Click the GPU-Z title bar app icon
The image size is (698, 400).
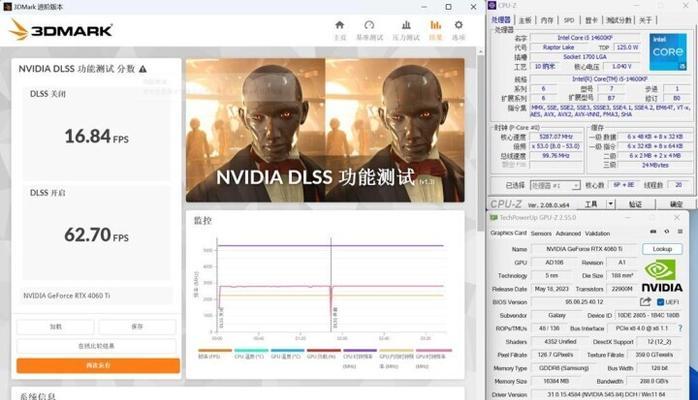(493, 218)
